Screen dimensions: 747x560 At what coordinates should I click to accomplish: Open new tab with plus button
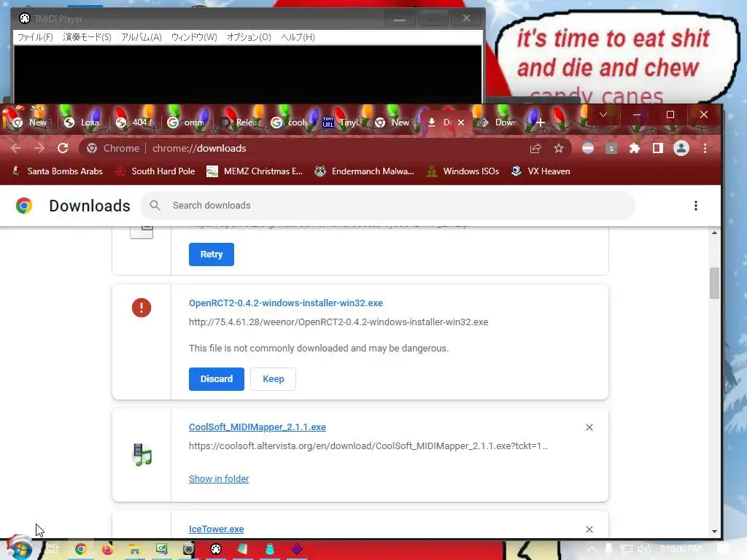541,122
